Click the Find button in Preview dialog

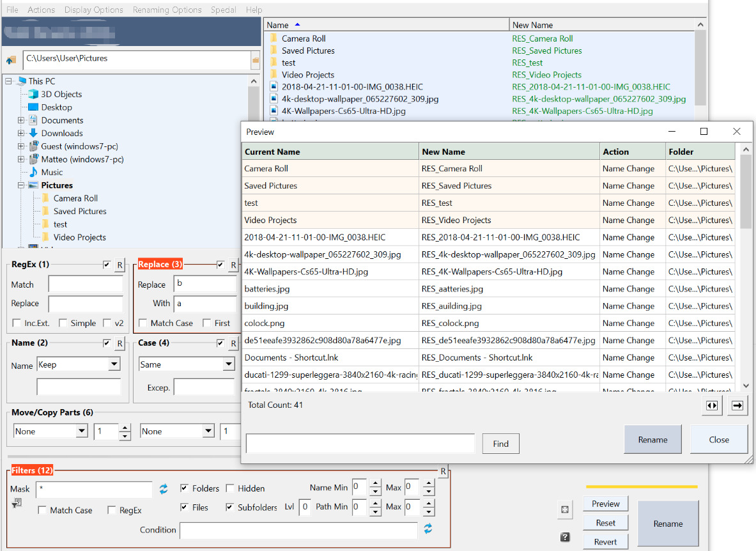coord(501,444)
